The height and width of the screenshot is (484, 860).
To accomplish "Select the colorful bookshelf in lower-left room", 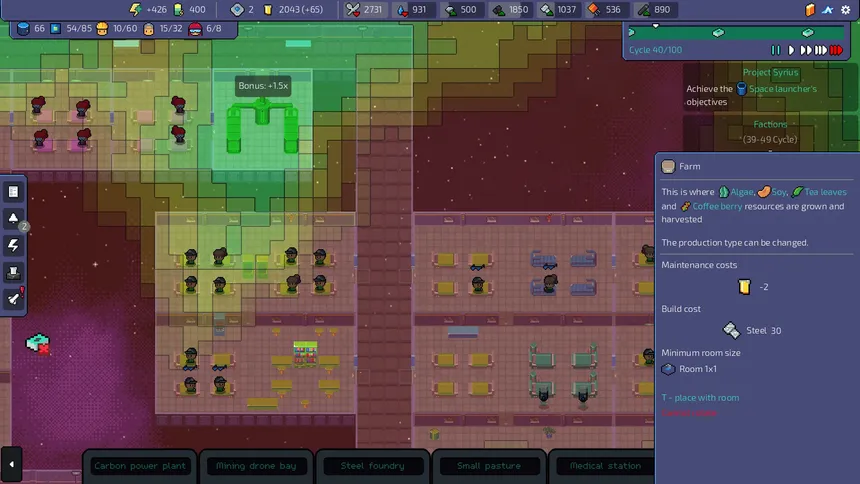I will pos(305,353).
